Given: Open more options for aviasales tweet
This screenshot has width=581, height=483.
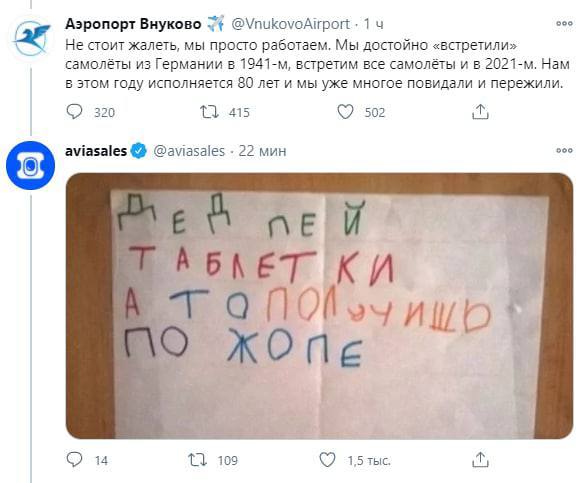Looking at the screenshot, I should coord(564,150).
